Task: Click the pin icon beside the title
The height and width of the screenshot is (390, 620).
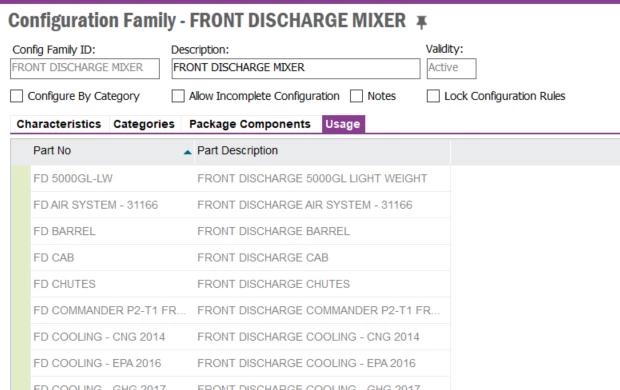Action: [x=421, y=22]
